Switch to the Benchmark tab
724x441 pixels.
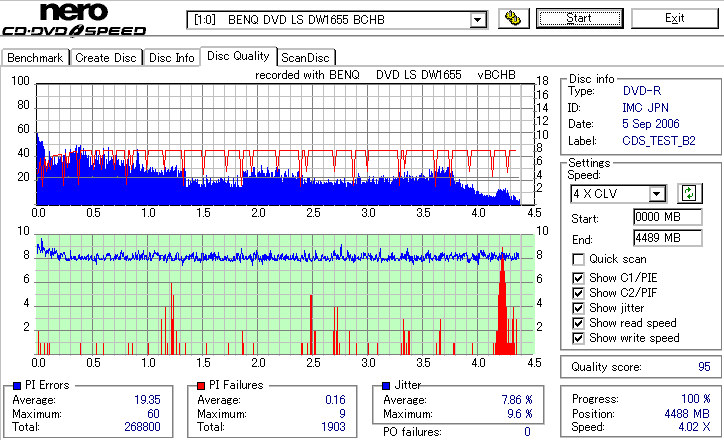click(x=35, y=58)
